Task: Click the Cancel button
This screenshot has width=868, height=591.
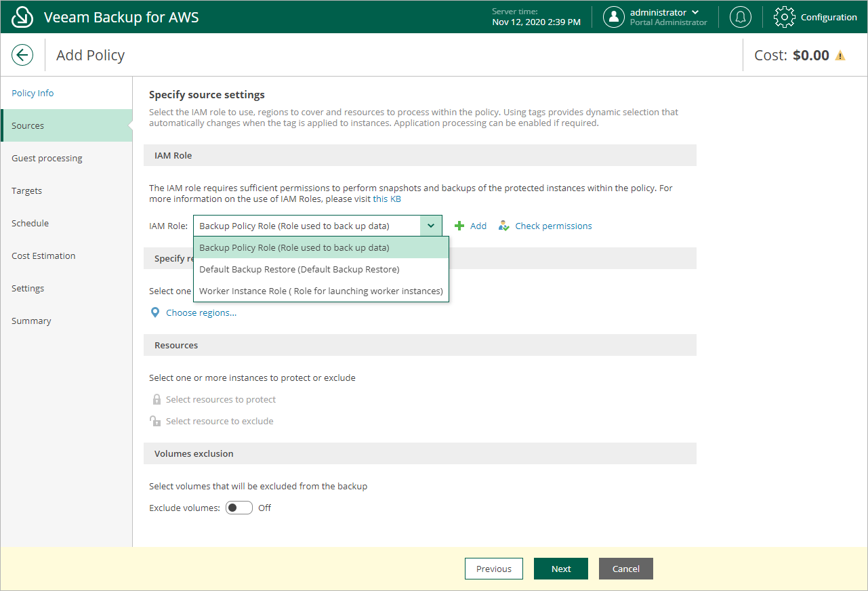Action: (x=626, y=569)
